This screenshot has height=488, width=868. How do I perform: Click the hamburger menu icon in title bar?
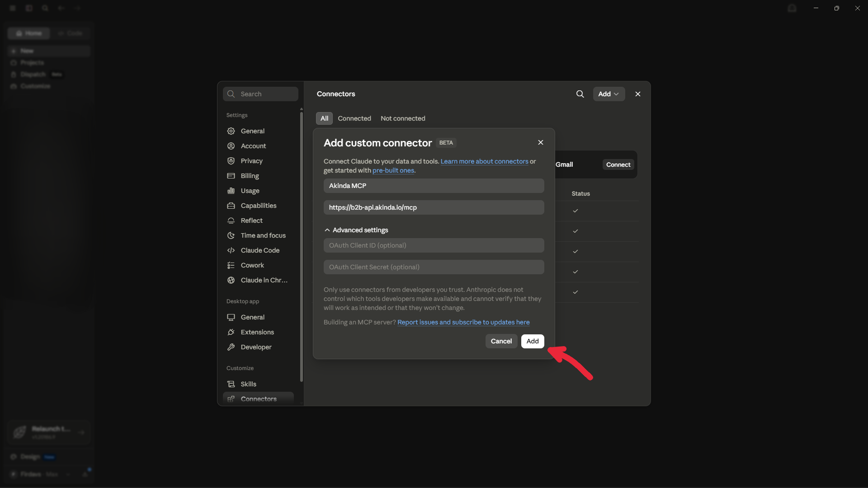pos(13,8)
